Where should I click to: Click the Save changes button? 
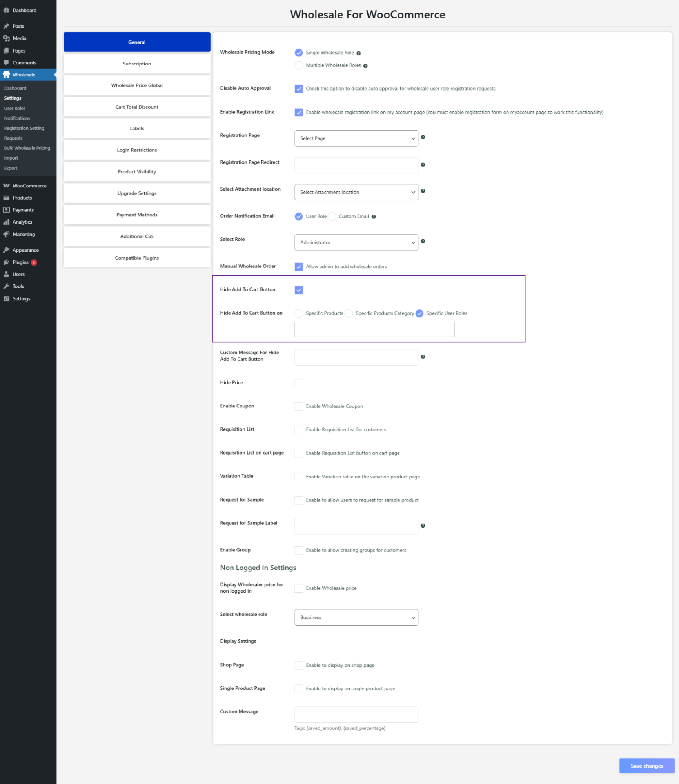pos(647,766)
